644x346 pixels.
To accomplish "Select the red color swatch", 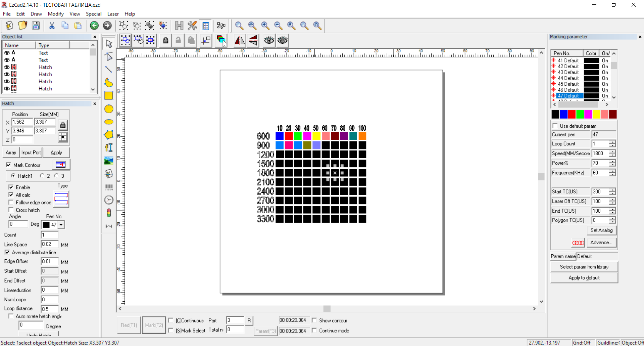I will click(x=572, y=115).
